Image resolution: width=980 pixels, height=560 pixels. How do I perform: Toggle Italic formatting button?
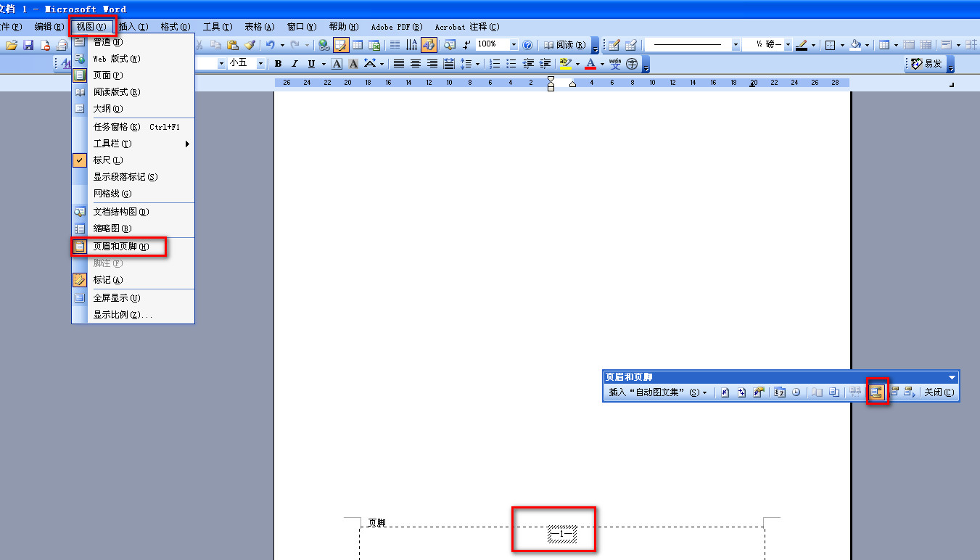point(295,64)
